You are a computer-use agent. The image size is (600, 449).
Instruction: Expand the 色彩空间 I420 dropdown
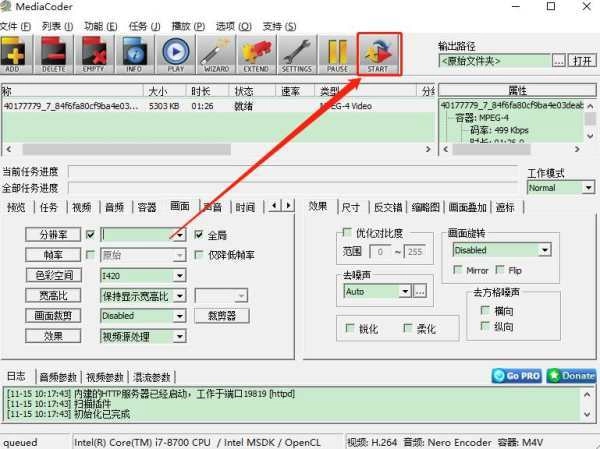click(179, 275)
